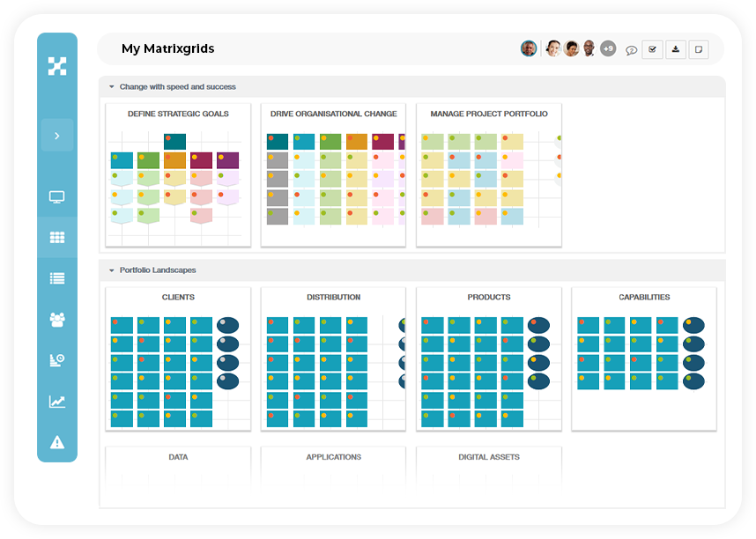Open the trend line chart icon

coord(57,401)
